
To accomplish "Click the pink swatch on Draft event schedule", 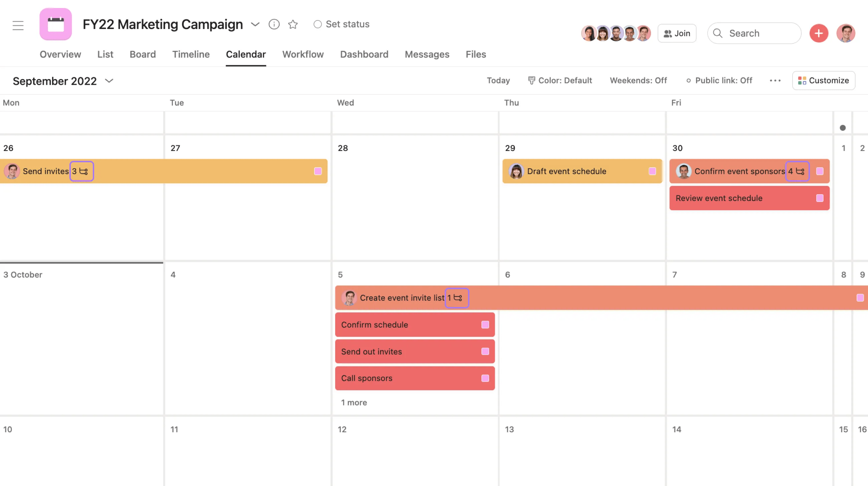I will [x=653, y=171].
